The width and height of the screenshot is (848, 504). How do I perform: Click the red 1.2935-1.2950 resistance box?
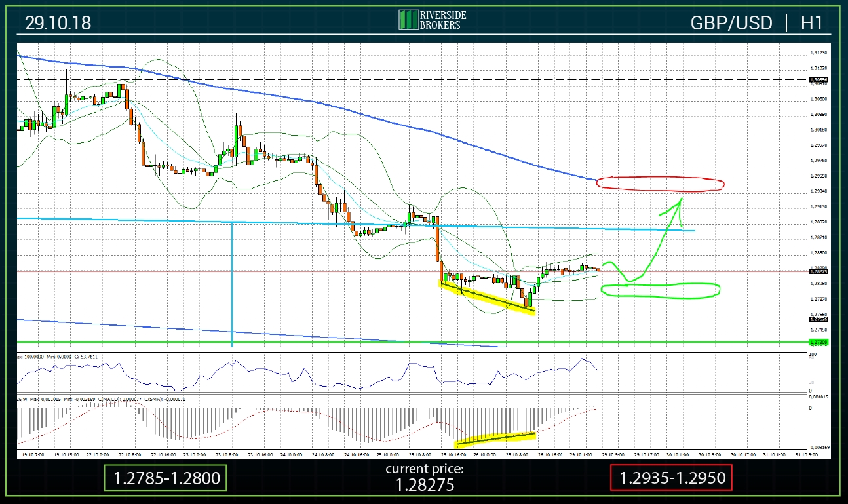coord(670,478)
